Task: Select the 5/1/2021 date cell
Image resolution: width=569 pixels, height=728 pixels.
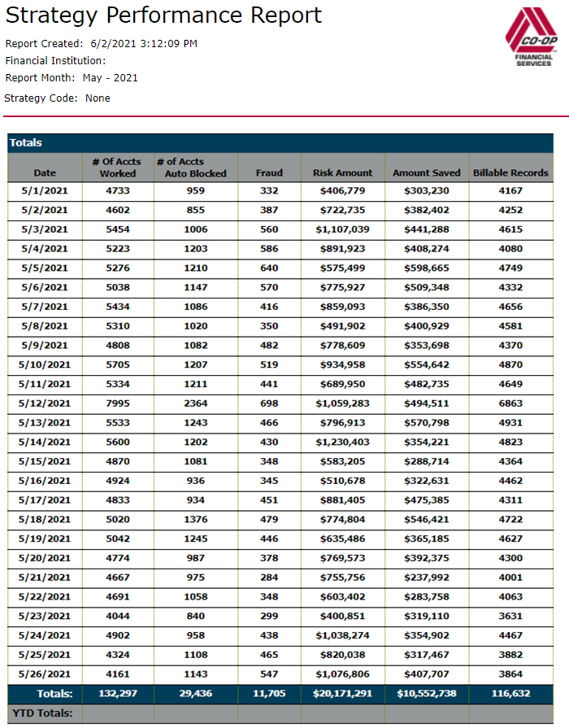Action: pos(45,191)
